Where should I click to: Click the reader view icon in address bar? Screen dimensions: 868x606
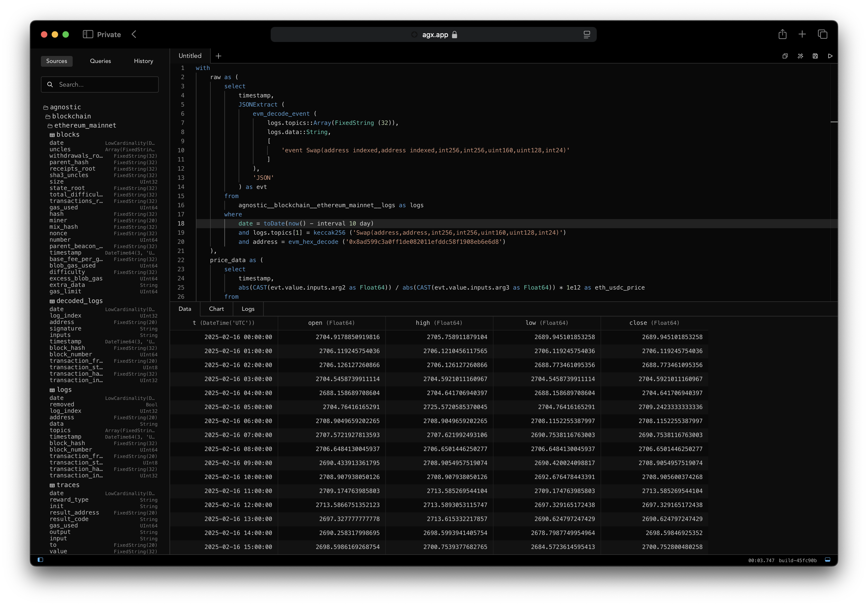[x=586, y=34]
